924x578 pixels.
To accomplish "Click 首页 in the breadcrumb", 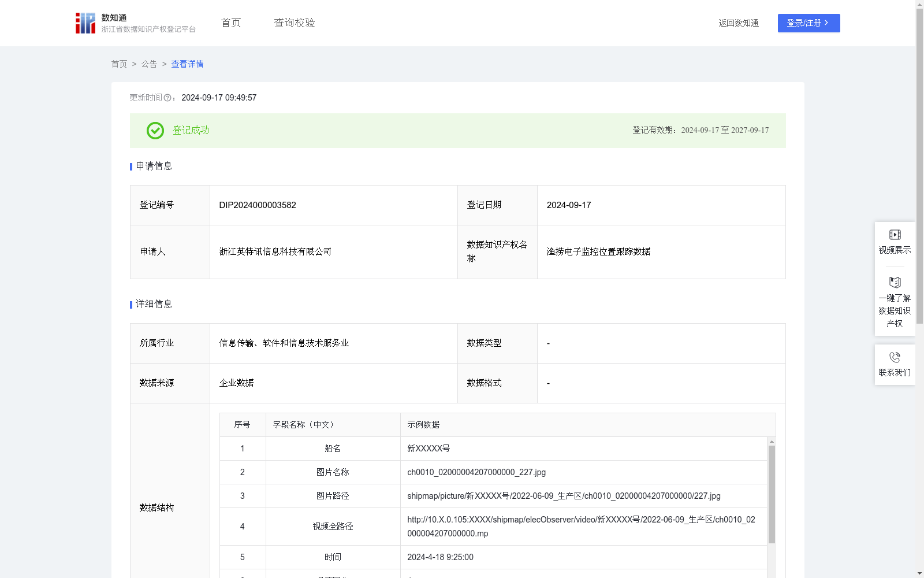I will [119, 64].
